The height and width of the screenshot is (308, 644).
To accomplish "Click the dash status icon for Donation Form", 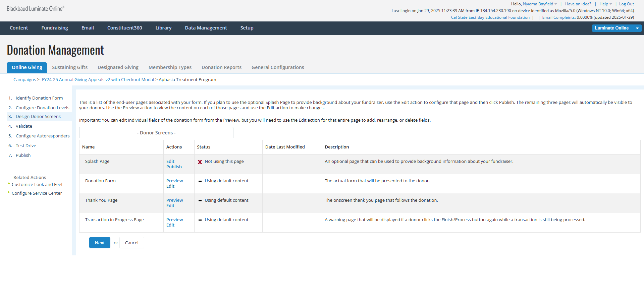I will point(200,181).
